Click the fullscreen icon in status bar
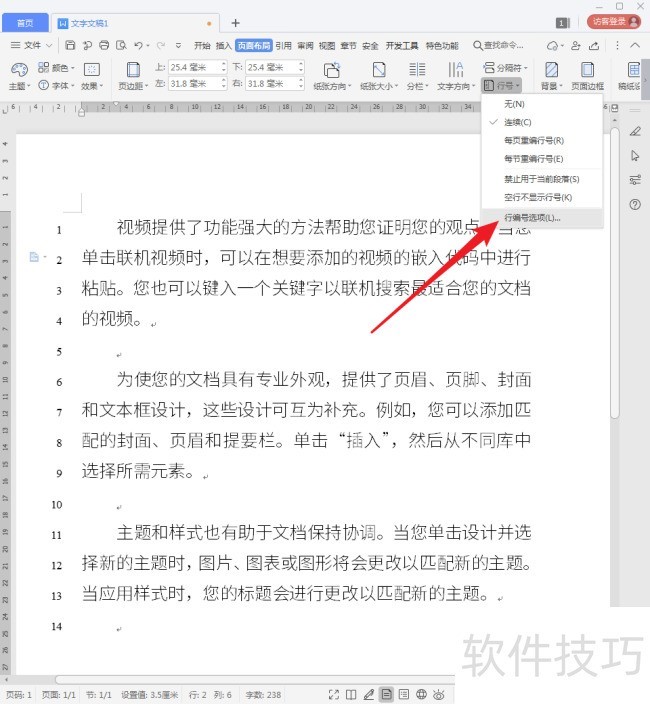Viewport: 650px width, 704px height. (334, 695)
